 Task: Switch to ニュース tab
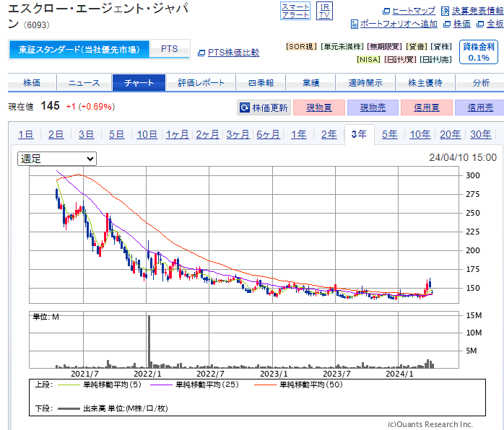(84, 83)
